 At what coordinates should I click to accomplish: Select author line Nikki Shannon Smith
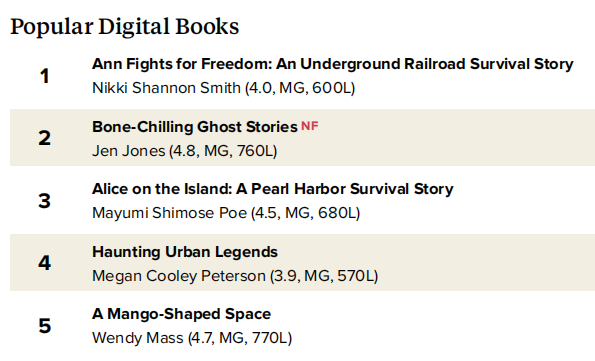(x=224, y=88)
